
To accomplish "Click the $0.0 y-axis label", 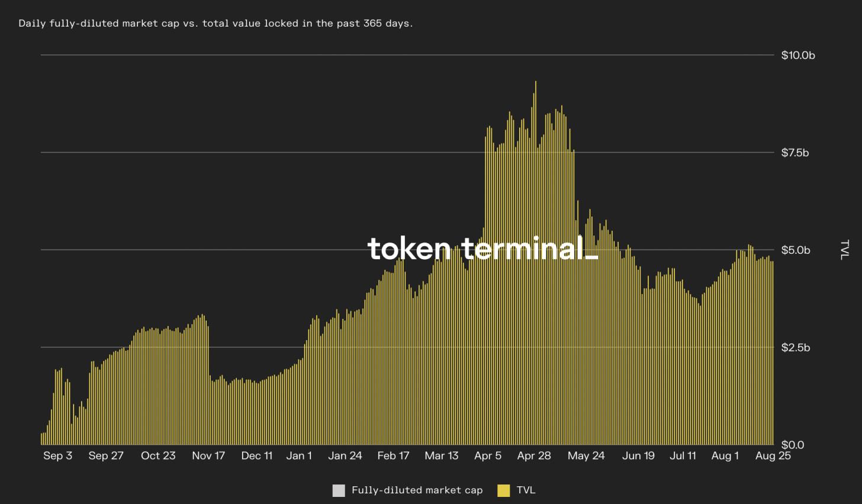I will pyautogui.click(x=792, y=445).
